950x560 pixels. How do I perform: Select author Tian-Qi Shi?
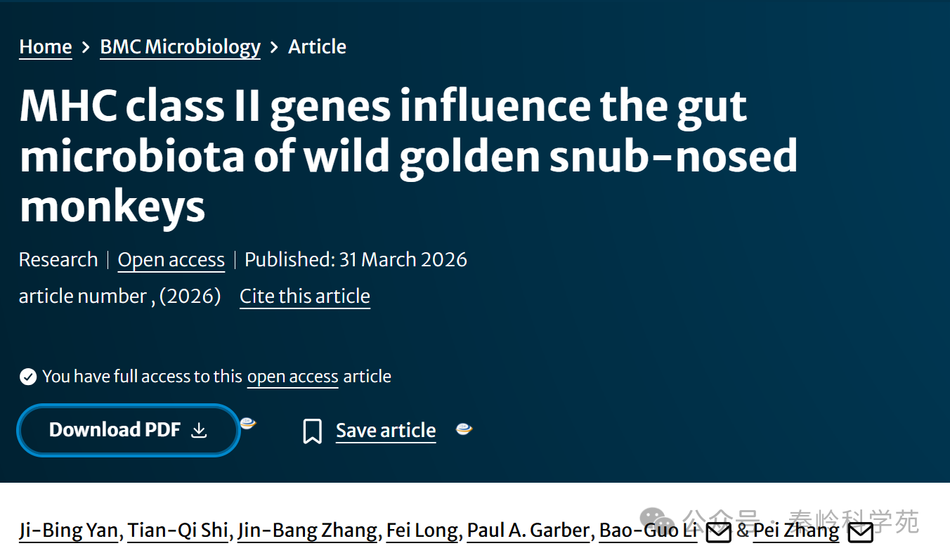(178, 530)
